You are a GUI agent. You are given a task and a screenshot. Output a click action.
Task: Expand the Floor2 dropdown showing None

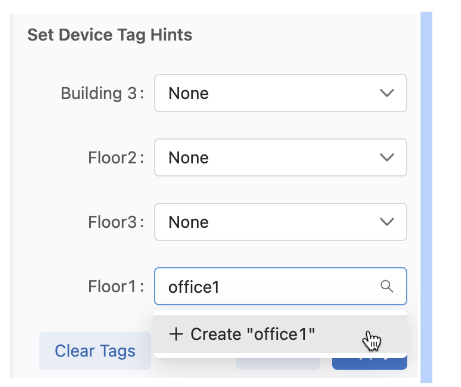280,157
